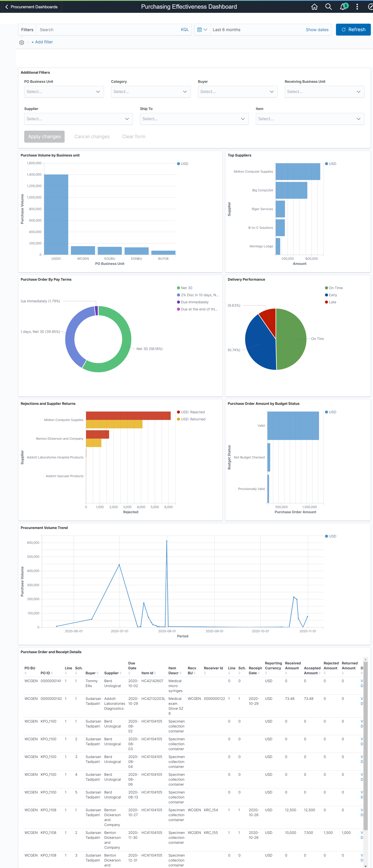Expand the Supplier filter dropdown
The height and width of the screenshot is (868, 373).
[x=78, y=119]
